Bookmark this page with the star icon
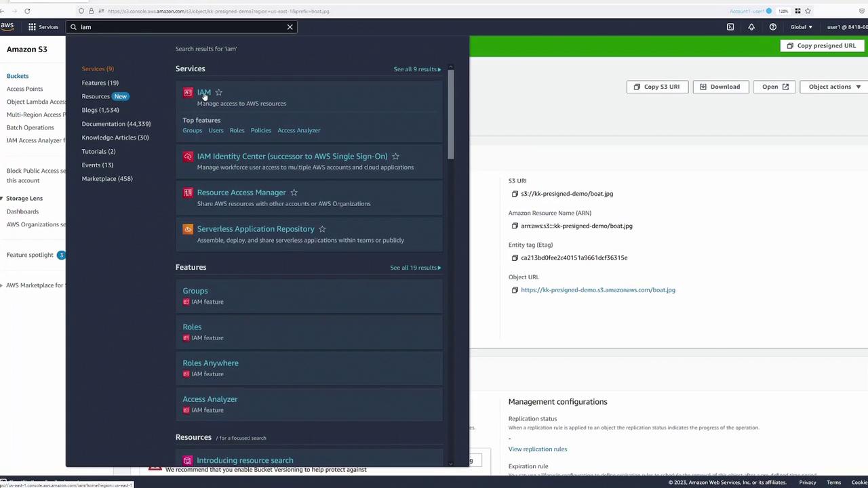This screenshot has height=488, width=868. (808, 11)
